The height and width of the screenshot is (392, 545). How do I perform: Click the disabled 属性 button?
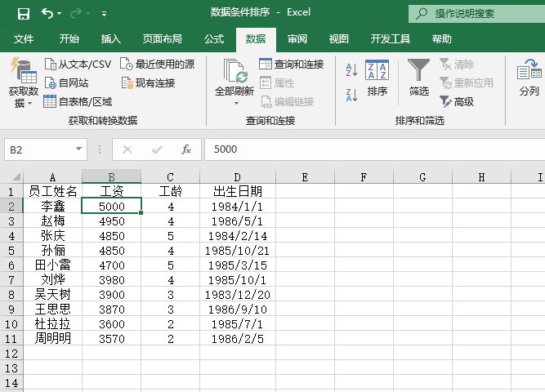pos(277,83)
